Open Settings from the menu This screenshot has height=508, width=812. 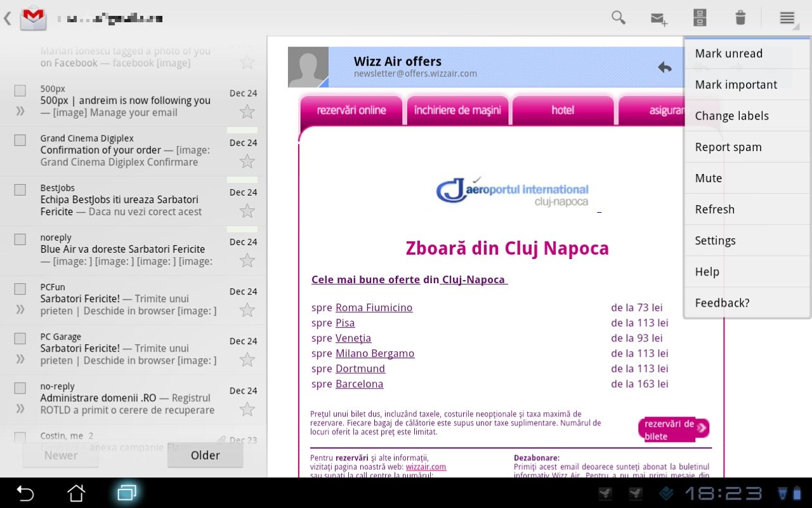(x=747, y=240)
